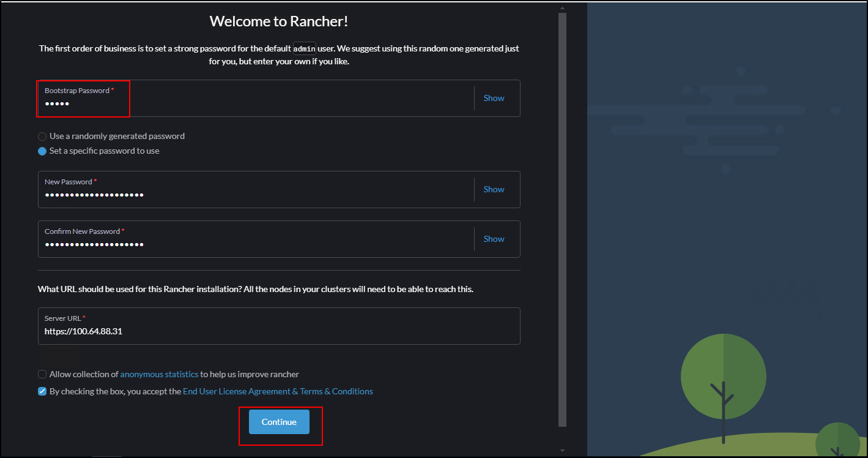Image resolution: width=868 pixels, height=458 pixels.
Task: Show the Bootstrap Password characters
Action: [494, 98]
